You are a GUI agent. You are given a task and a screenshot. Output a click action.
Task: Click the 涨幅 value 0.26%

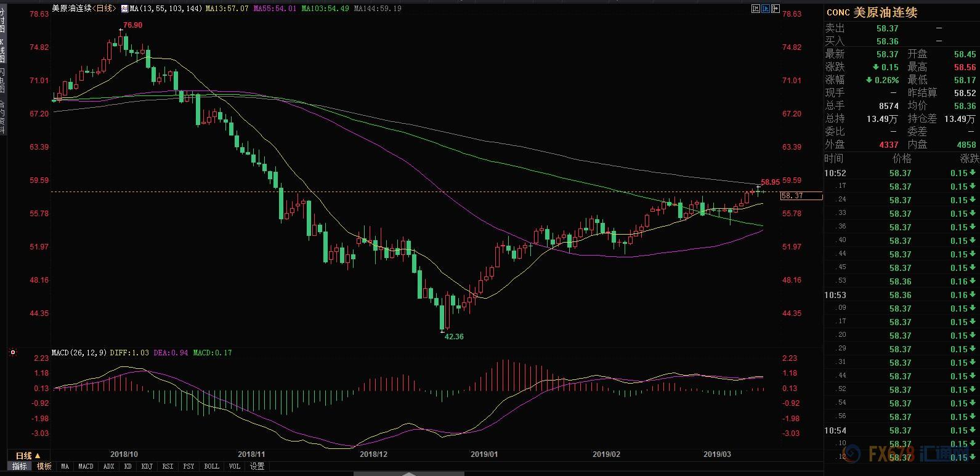point(882,80)
